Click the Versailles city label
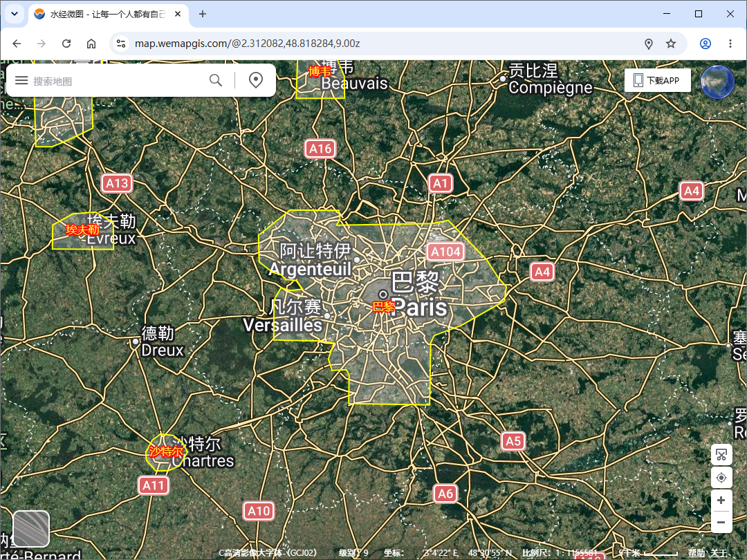 point(282,325)
